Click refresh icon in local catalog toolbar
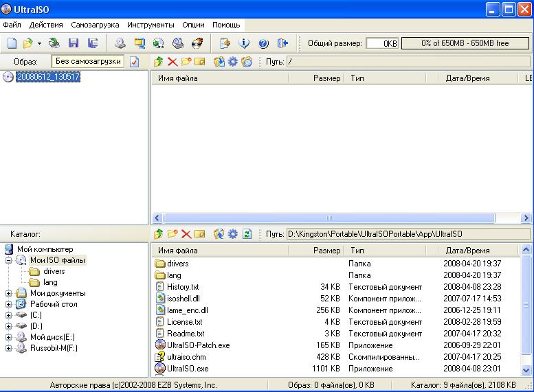 click(247, 234)
